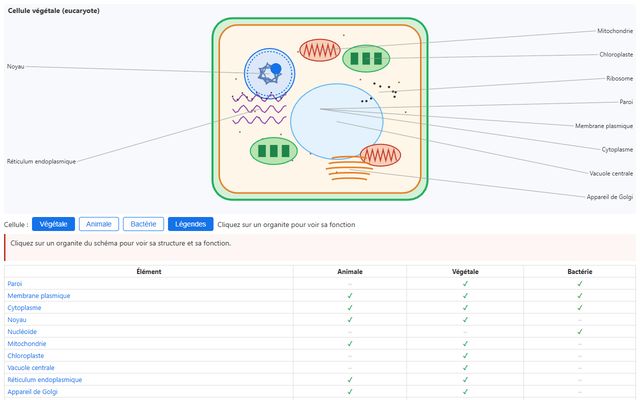The height and width of the screenshot is (400, 640).
Task: Select the purple wavy endoplasmic reticulum
Action: pyautogui.click(x=259, y=109)
